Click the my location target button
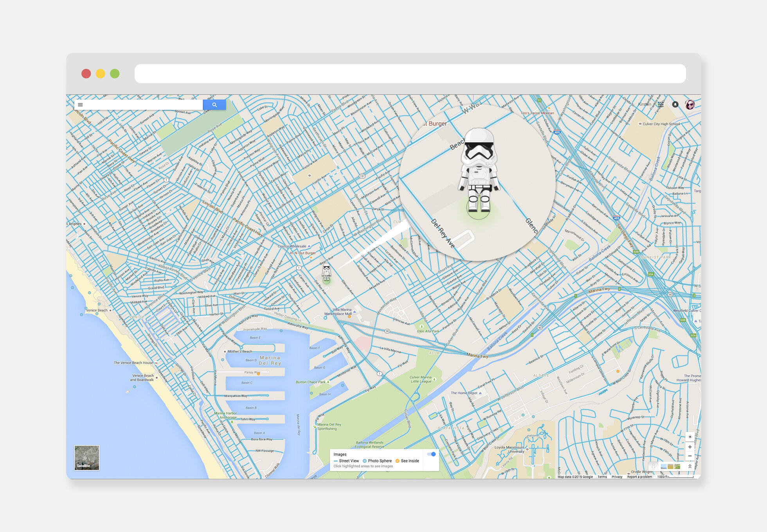Image resolution: width=767 pixels, height=532 pixels. pos(690,437)
